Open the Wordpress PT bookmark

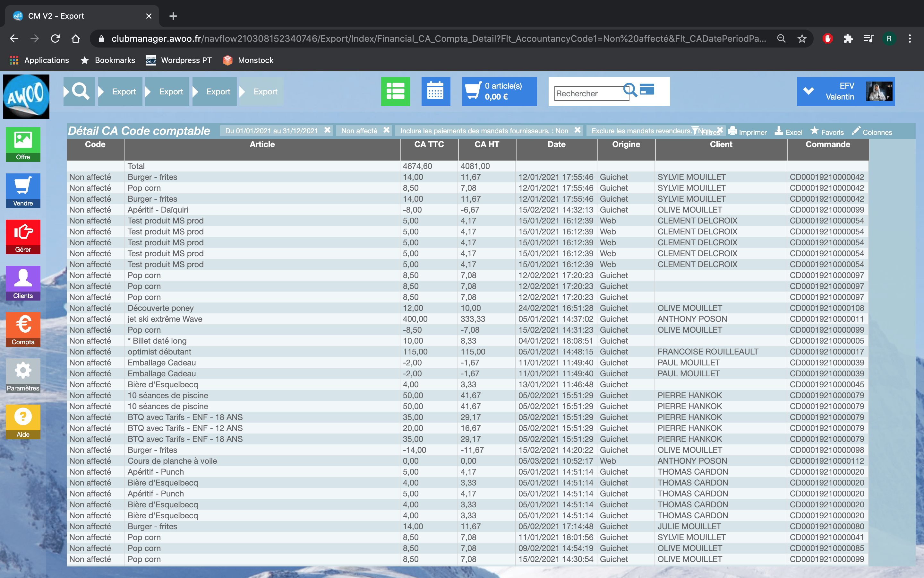pos(179,60)
